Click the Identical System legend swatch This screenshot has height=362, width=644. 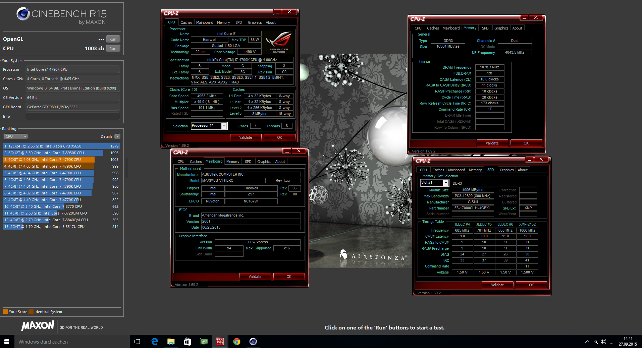click(31, 312)
